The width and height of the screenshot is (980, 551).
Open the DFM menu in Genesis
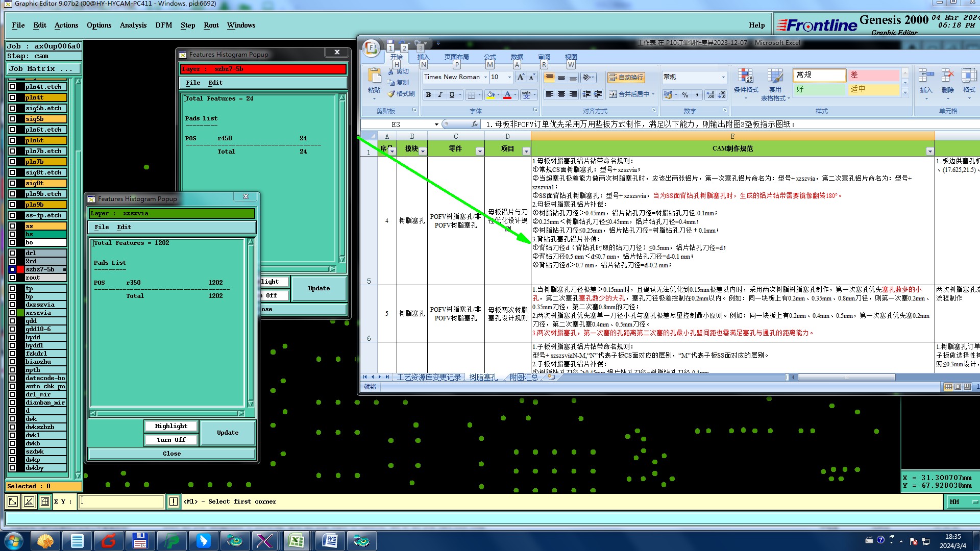163,25
